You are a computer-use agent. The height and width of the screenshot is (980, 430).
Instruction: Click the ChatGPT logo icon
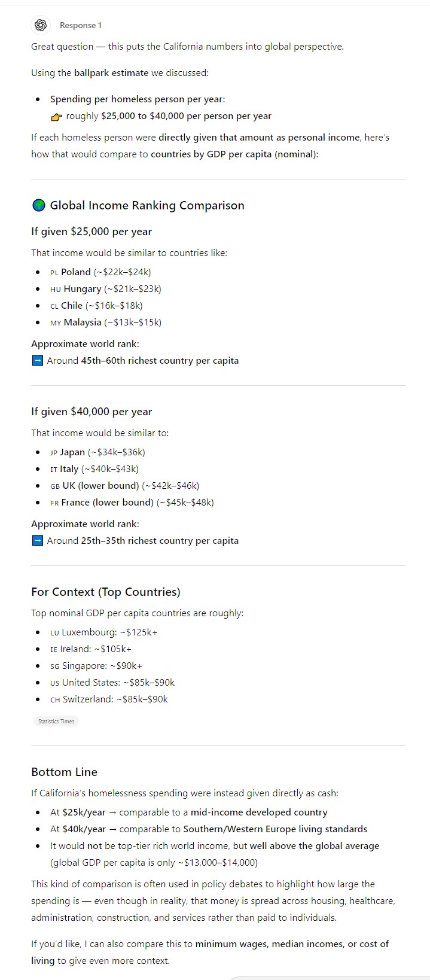coord(41,25)
